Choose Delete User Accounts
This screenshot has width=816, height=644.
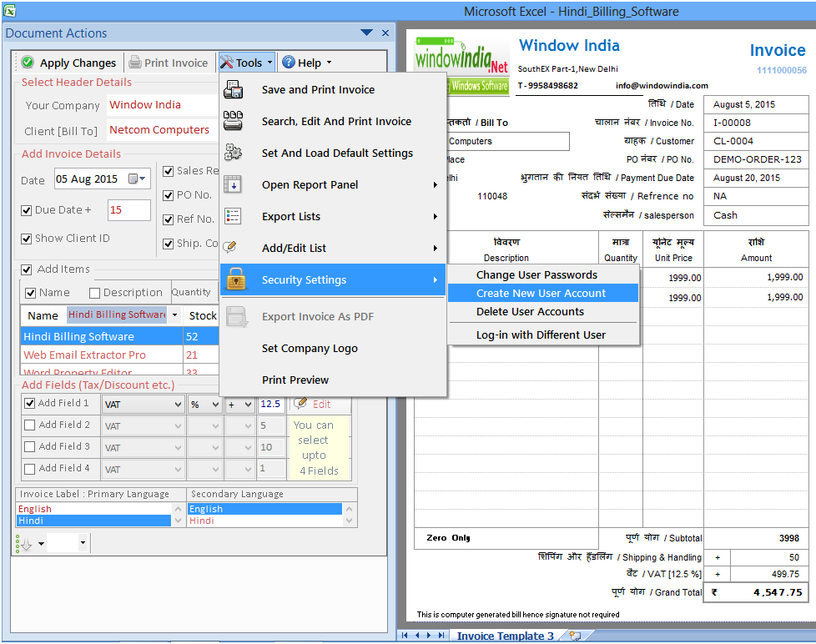(543, 312)
